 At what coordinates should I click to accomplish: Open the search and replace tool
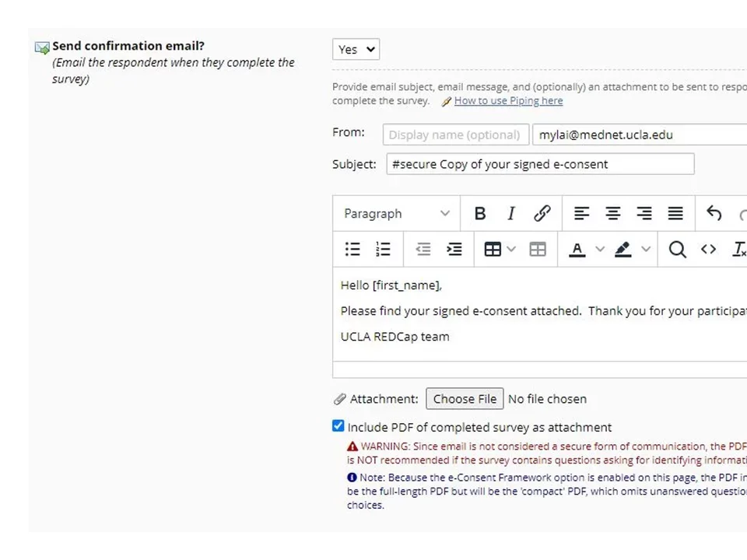click(677, 249)
